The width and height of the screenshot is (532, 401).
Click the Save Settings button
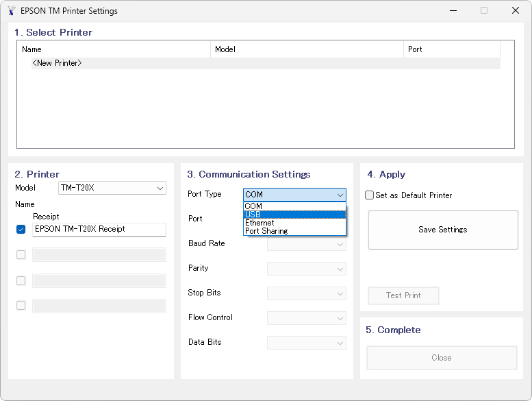pyautogui.click(x=443, y=230)
